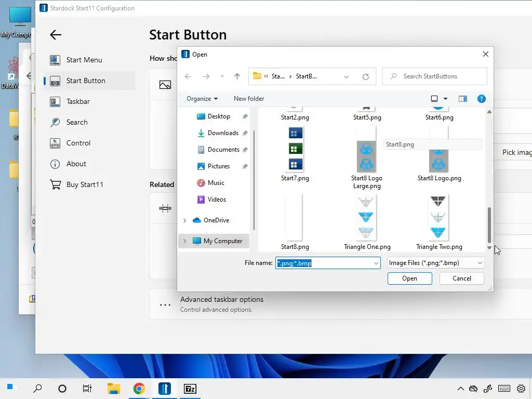The image size is (532, 399).
Task: Click the shopping cart icon
Action: 55,184
